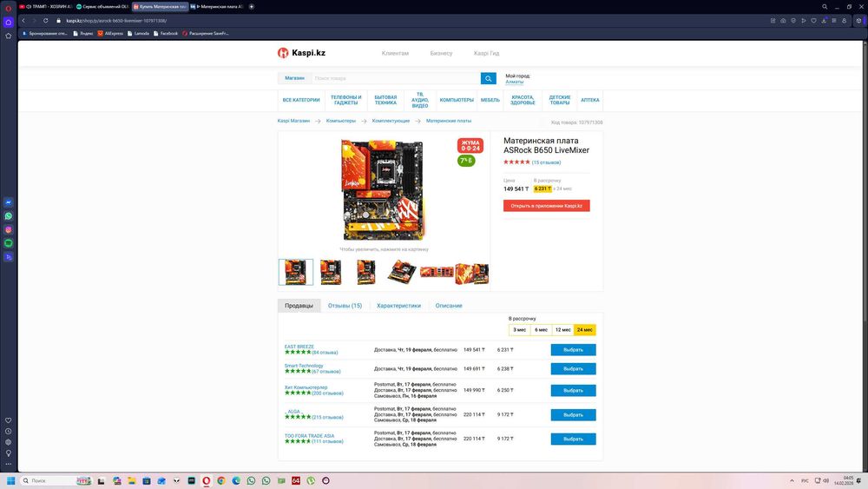This screenshot has width=868, height=489.
Task: Open Opera tab search magnifier
Action: click(825, 7)
